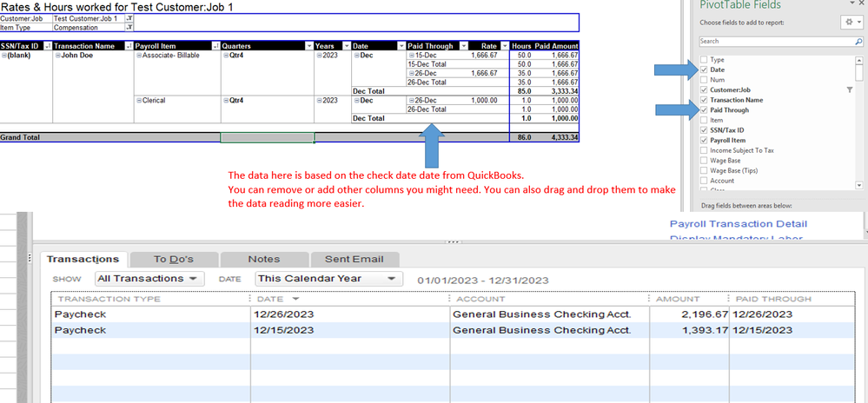Collapse the Clerical payroll item group

click(140, 101)
